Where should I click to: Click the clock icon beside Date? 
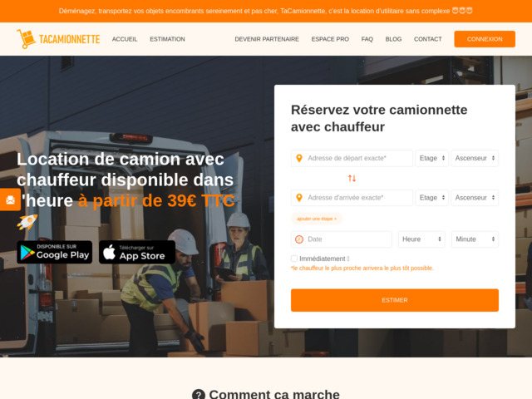click(299, 239)
